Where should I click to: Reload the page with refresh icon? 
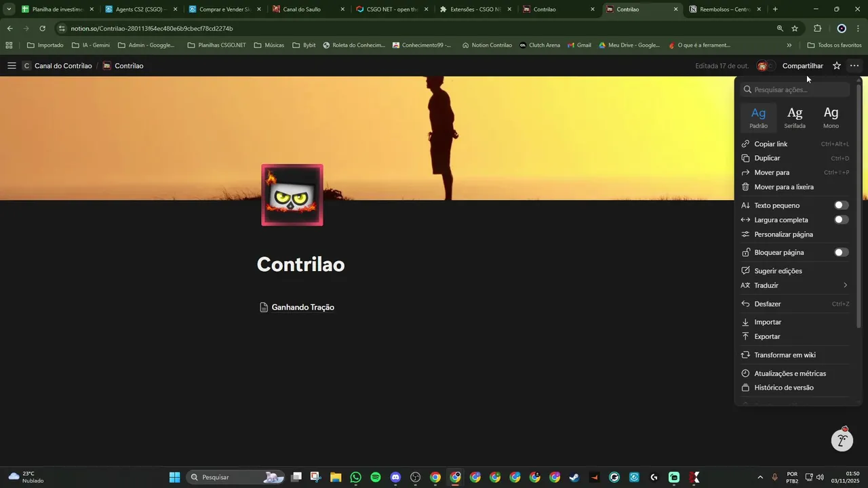click(x=42, y=28)
